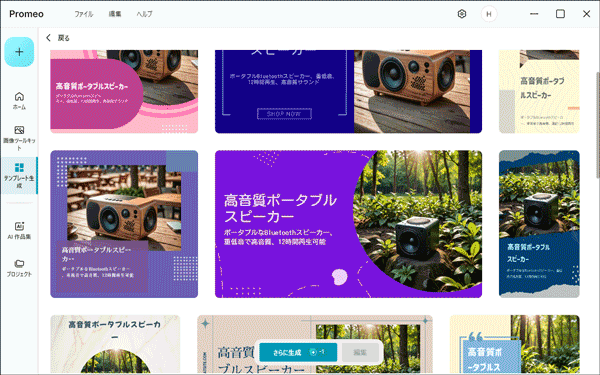Select the yellow quote-mark forest template

(514, 344)
